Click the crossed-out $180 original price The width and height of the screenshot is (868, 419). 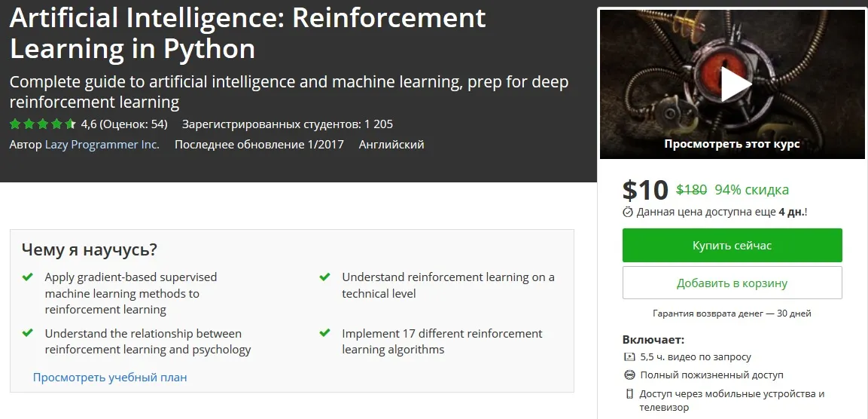pyautogui.click(x=691, y=189)
